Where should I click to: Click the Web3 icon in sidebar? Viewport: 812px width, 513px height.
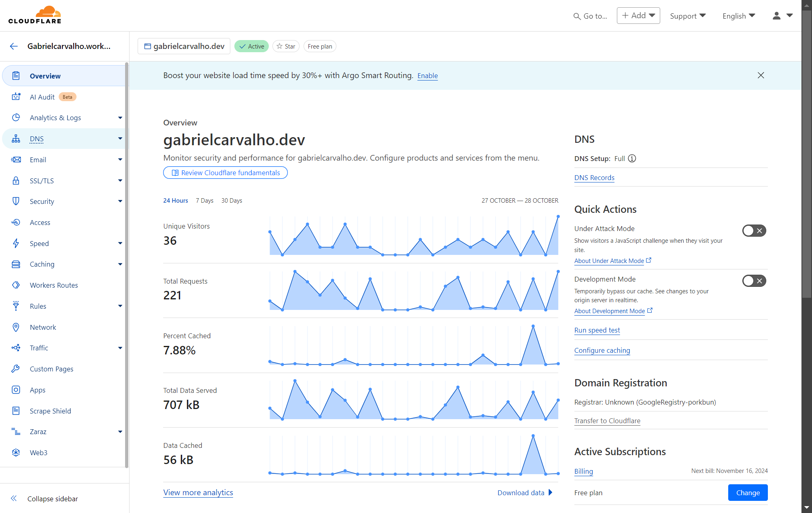click(16, 453)
